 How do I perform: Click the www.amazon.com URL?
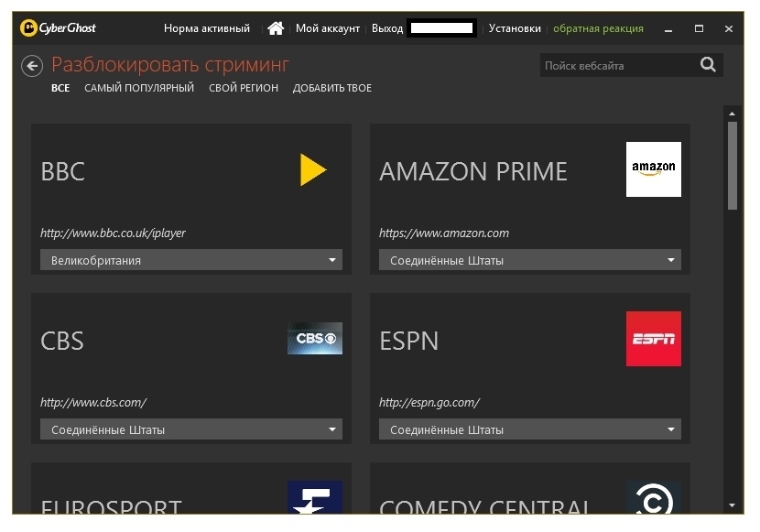click(x=444, y=233)
